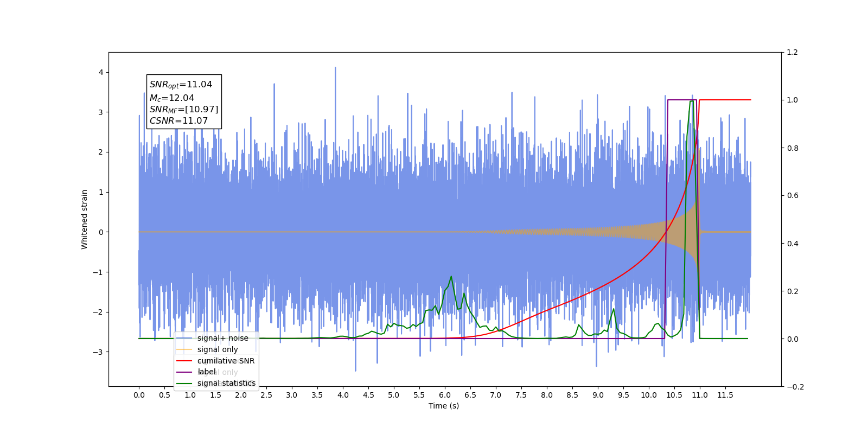
Task: Click the right y-axis tick label −0.2
Action: 795,387
